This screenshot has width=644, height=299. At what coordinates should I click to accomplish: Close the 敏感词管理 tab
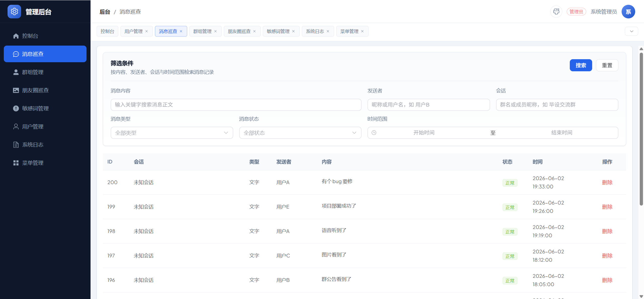coord(293,31)
